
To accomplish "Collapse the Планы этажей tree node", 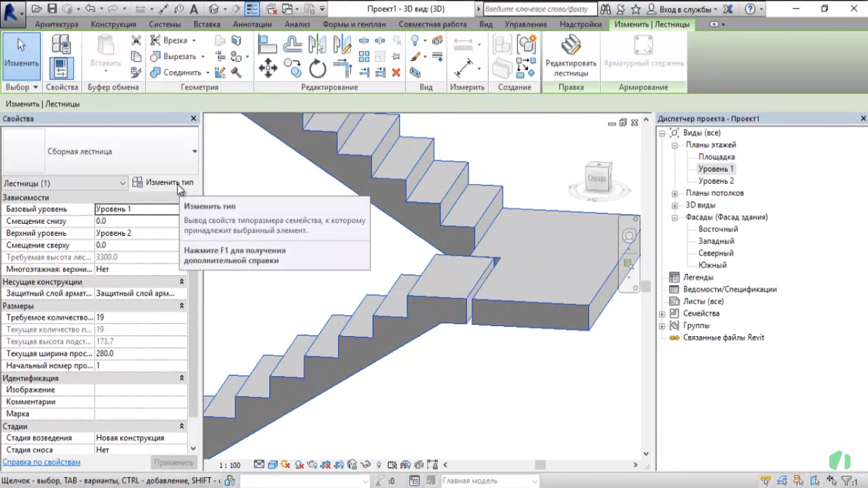I will [x=674, y=145].
